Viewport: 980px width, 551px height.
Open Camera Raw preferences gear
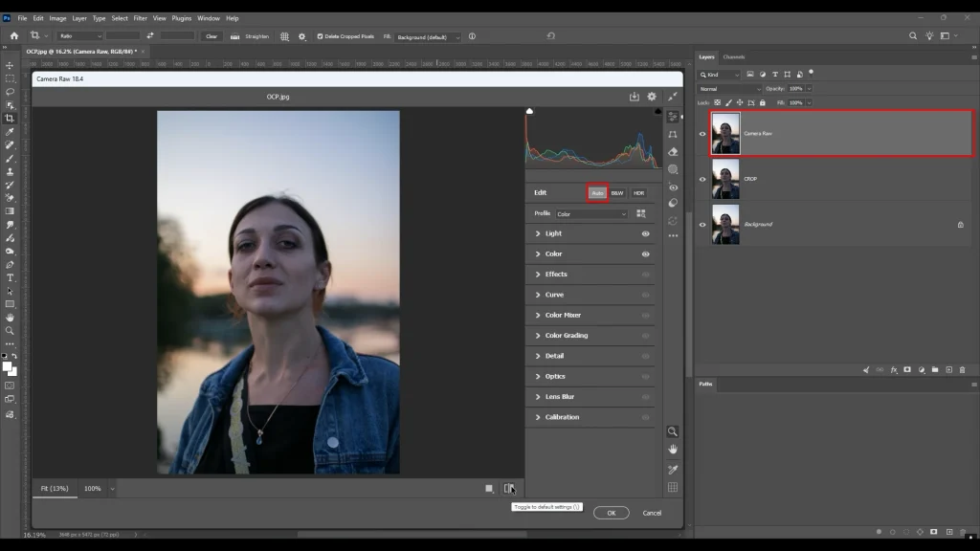pos(652,97)
